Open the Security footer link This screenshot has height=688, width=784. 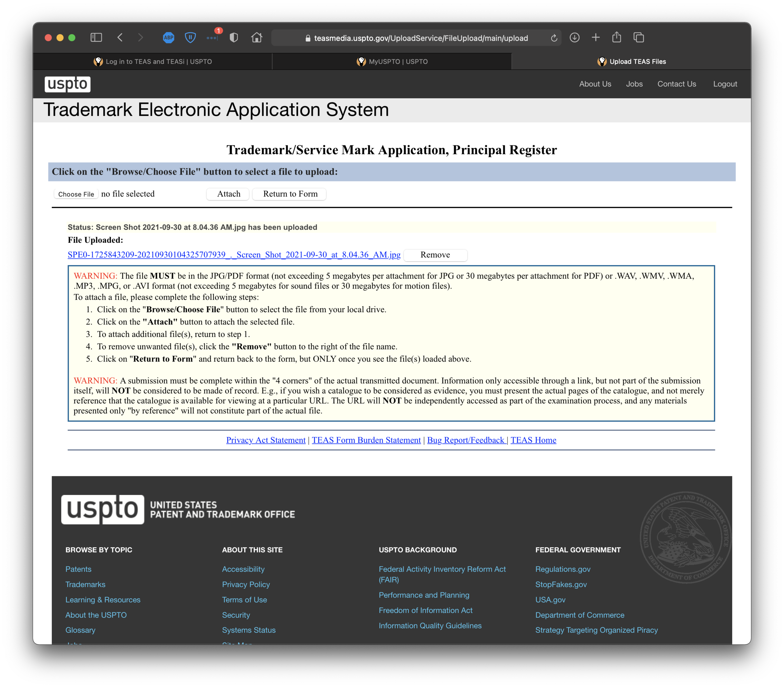click(x=236, y=615)
